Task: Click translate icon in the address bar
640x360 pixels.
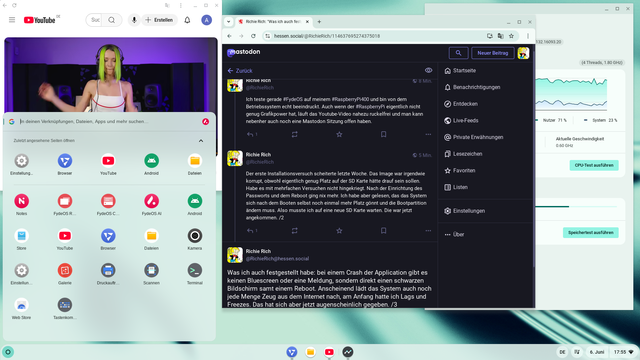Action: click(500, 36)
